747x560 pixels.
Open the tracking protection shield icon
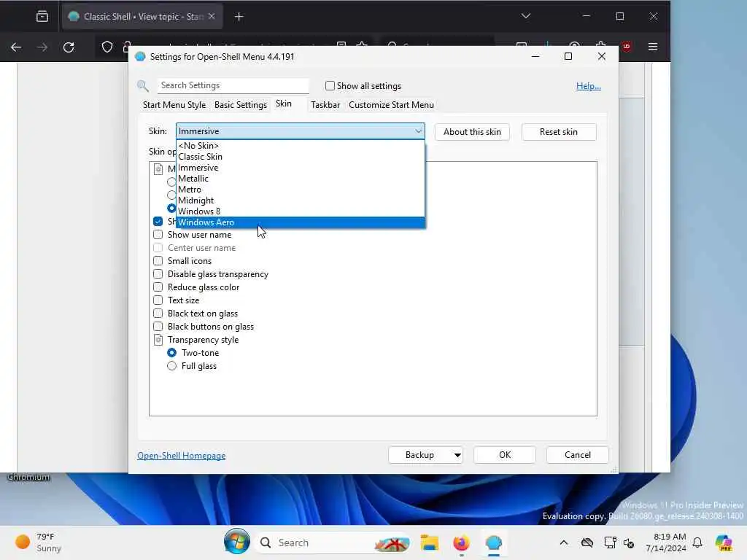[x=107, y=47]
